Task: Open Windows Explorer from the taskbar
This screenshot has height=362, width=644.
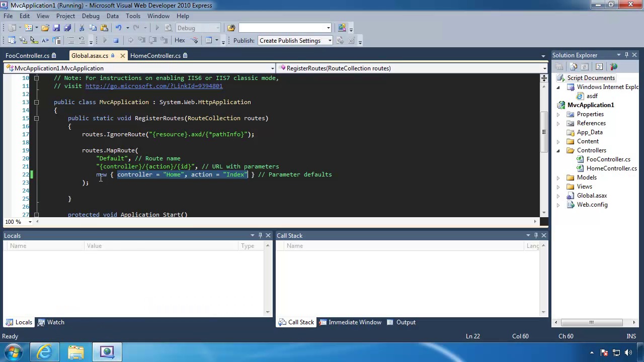Action: [76, 352]
